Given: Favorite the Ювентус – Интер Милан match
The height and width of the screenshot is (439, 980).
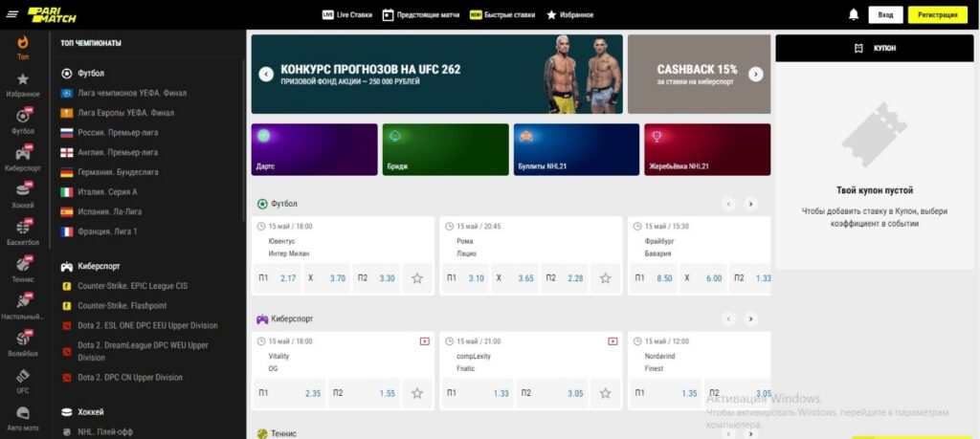Looking at the screenshot, I should tap(417, 278).
